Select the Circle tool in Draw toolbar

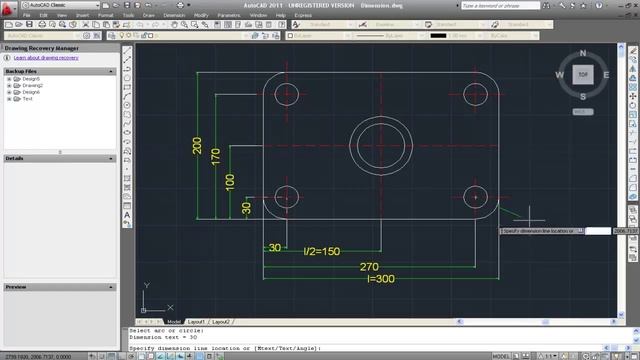pyautogui.click(x=127, y=105)
